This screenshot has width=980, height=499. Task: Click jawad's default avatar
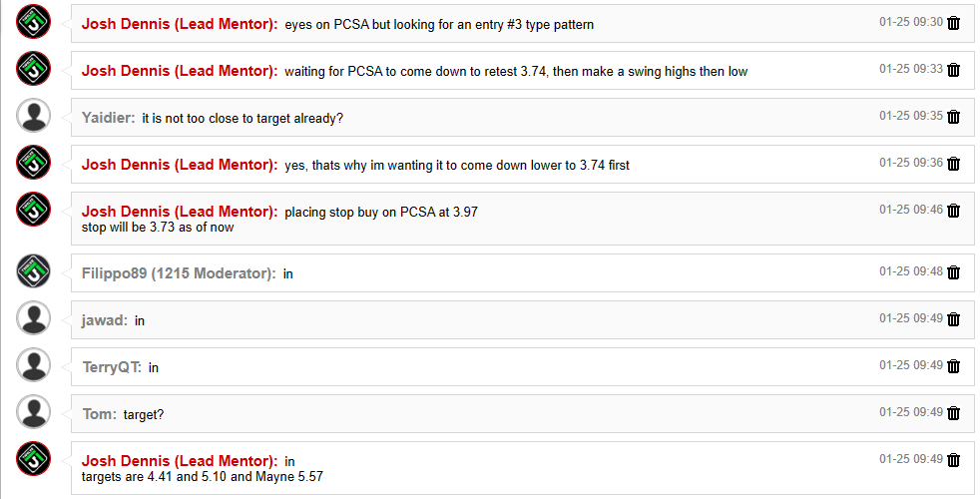pos(34,318)
